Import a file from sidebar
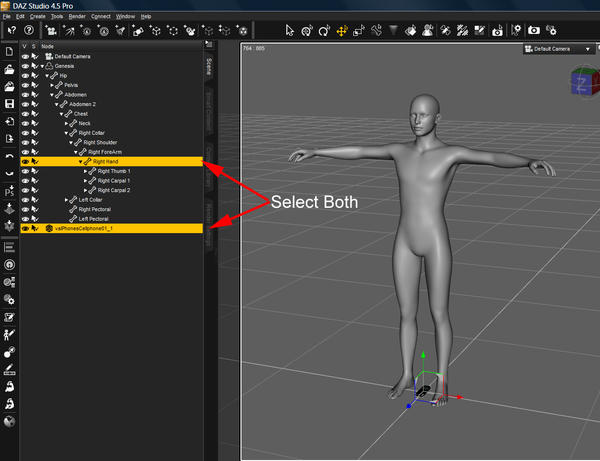Screen dimensions: 600x461 (x=9, y=121)
